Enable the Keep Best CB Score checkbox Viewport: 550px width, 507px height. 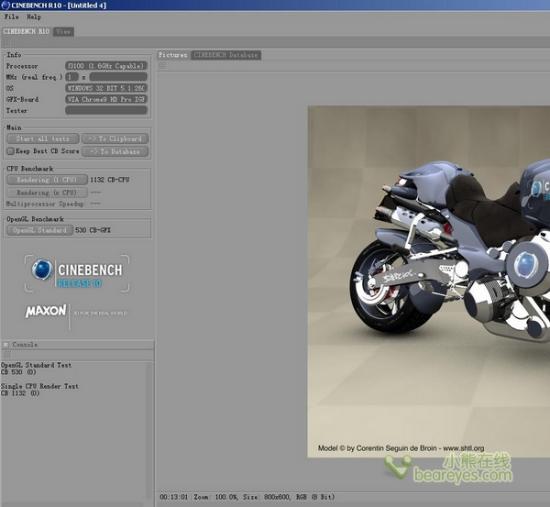11,151
